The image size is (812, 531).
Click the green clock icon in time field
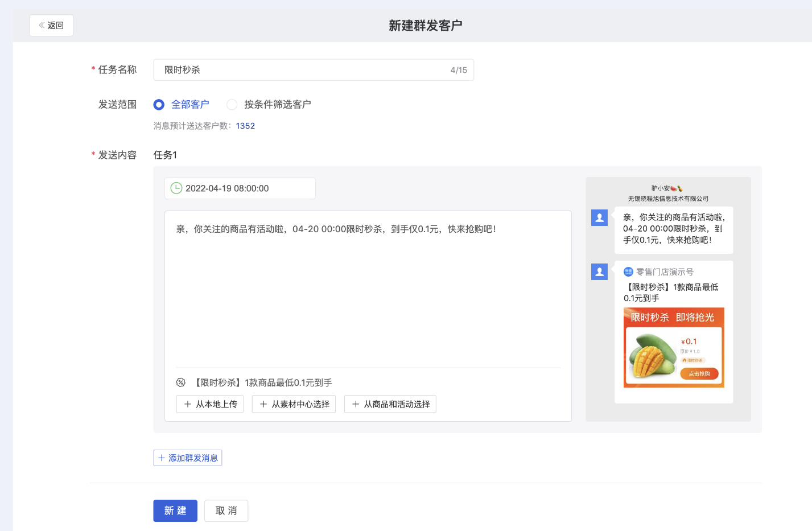click(176, 188)
